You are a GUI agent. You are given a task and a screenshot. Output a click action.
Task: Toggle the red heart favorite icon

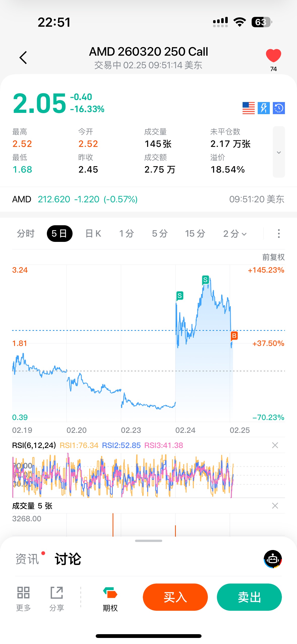click(273, 56)
